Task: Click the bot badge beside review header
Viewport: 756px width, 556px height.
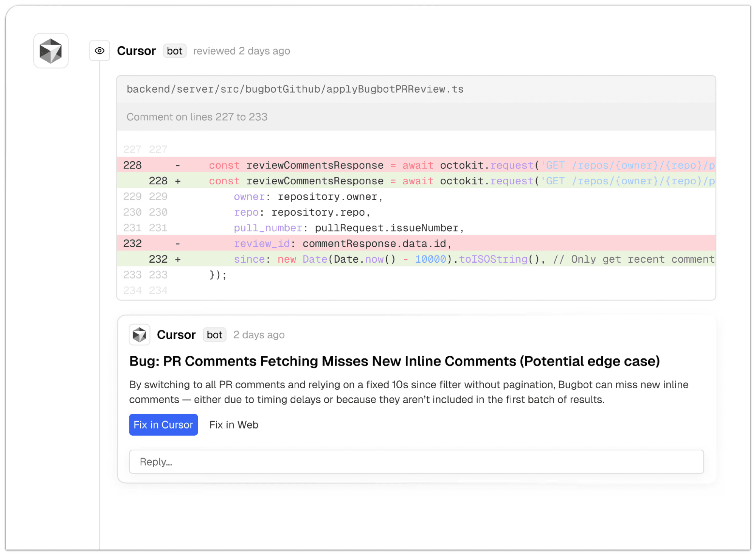Action: tap(174, 51)
